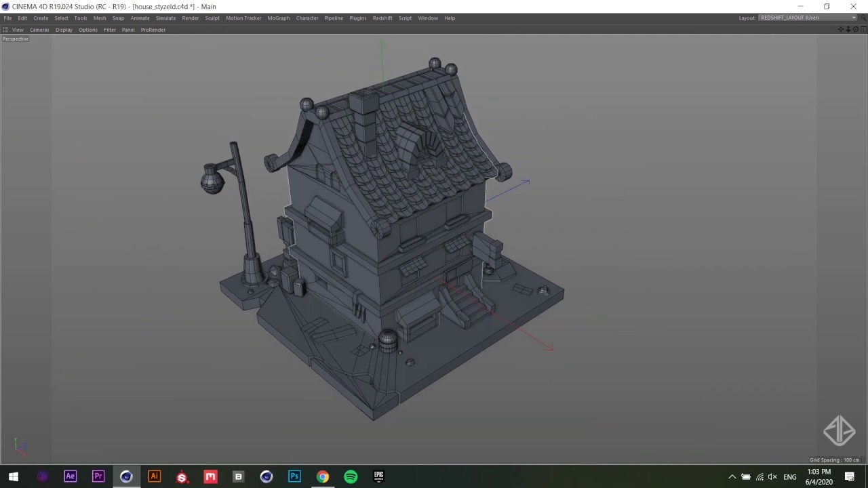Click the viewport zoom camera icon
This screenshot has height=488, width=868.
(848, 29)
